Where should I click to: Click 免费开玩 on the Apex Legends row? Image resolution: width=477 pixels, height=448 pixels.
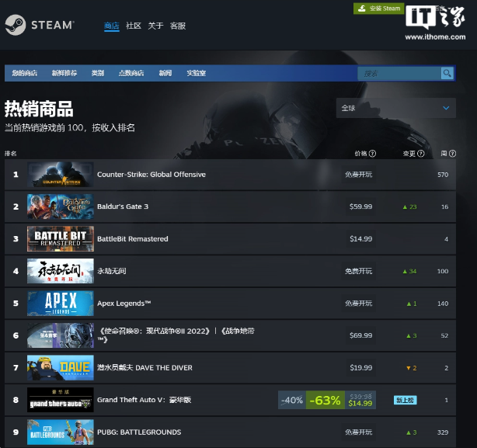coord(358,304)
